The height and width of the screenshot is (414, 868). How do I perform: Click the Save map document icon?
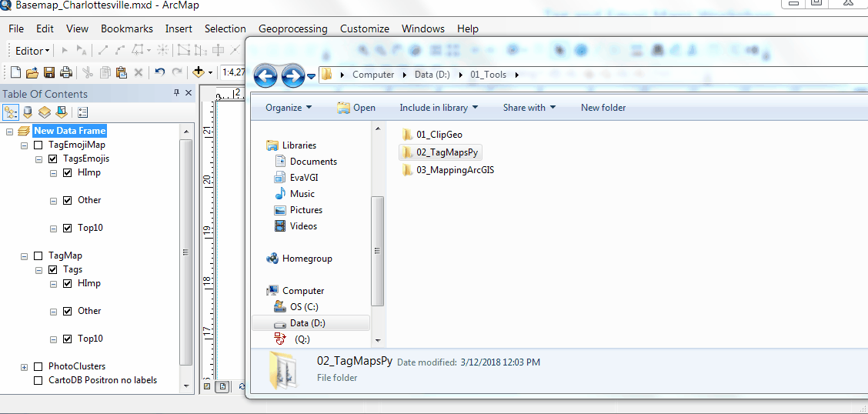coord(49,72)
